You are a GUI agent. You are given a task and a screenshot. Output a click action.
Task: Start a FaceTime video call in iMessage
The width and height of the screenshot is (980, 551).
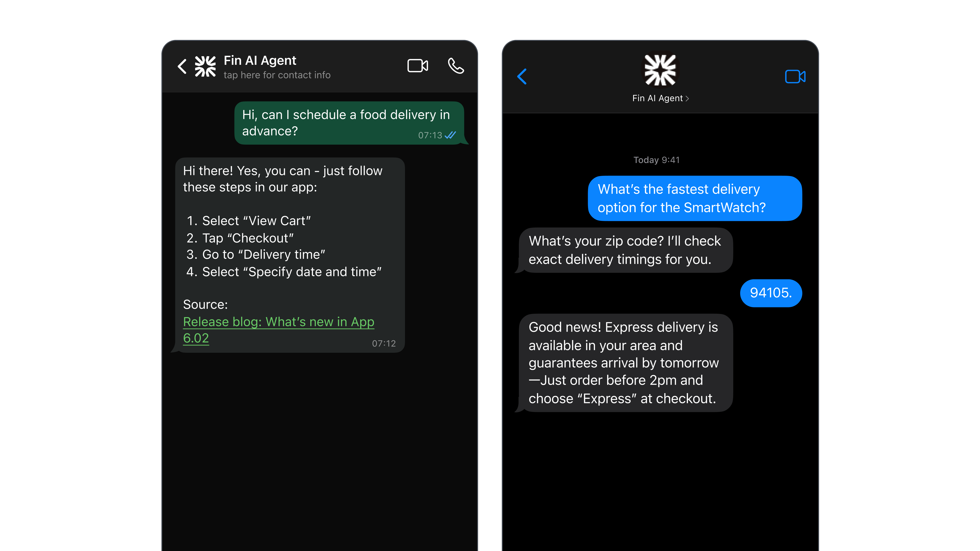click(795, 77)
